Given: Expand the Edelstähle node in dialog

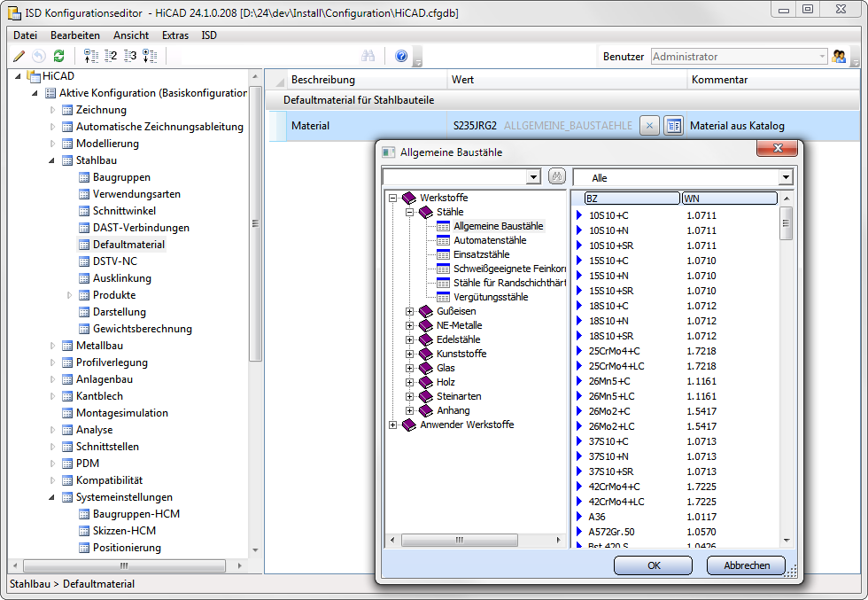Looking at the screenshot, I should tap(409, 339).
